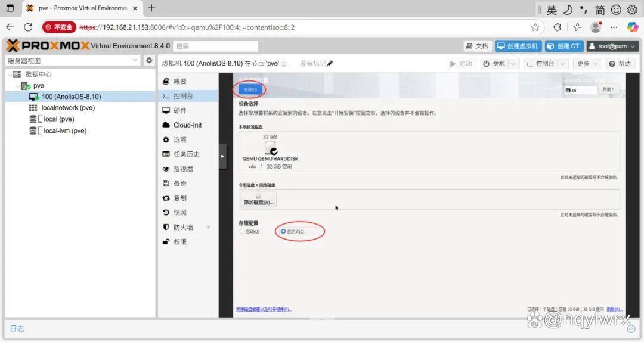This screenshot has width=644, height=342.
Task: Click the 帮助 help icon button
Action: pyautogui.click(x=620, y=64)
